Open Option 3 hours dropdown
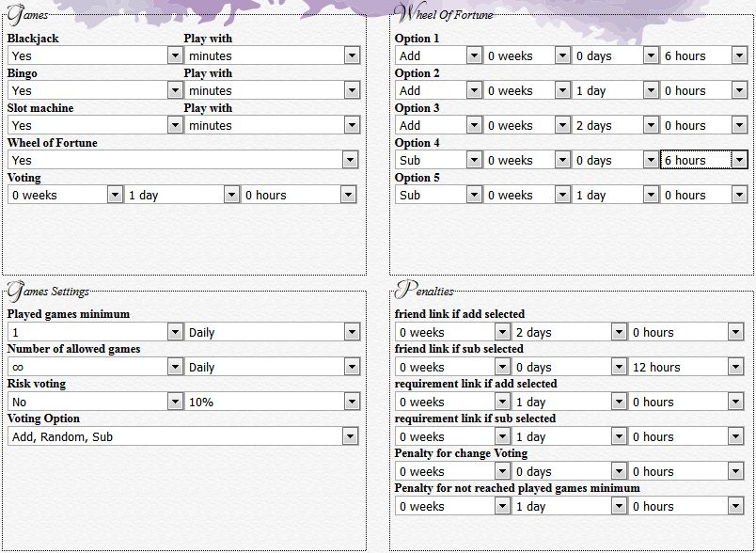The height and width of the screenshot is (553, 756). (x=704, y=125)
